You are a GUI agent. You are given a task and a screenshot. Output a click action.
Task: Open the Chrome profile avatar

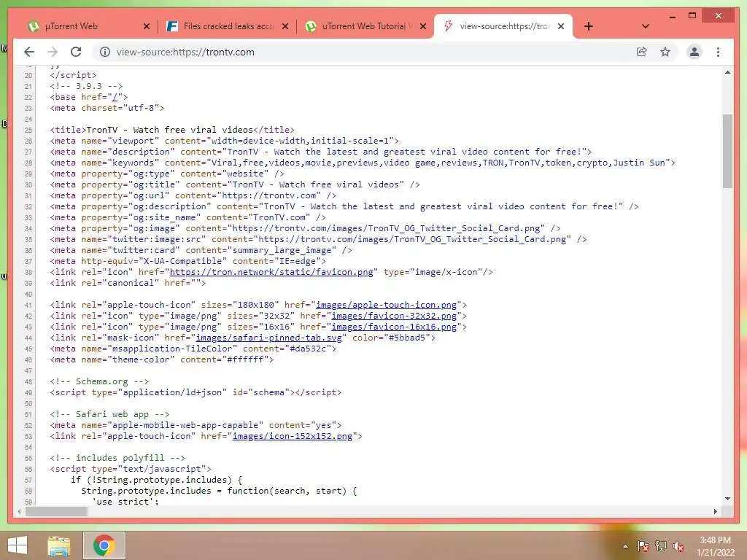click(694, 52)
